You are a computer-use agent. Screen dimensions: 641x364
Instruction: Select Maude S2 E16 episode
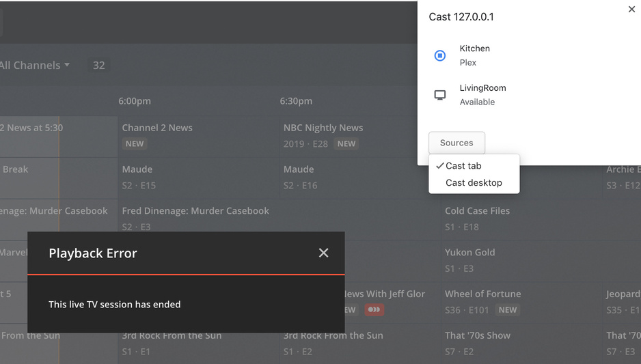tap(299, 169)
